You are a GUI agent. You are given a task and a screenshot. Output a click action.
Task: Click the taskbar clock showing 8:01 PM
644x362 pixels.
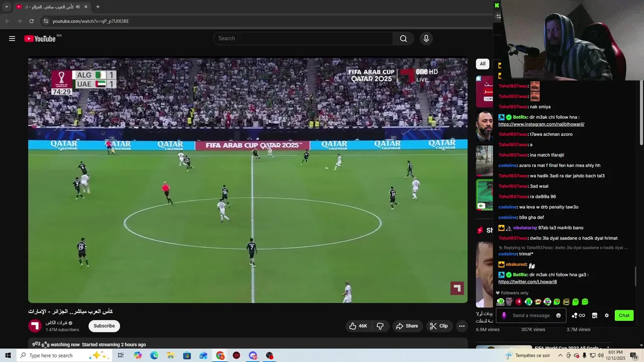pyautogui.click(x=616, y=355)
